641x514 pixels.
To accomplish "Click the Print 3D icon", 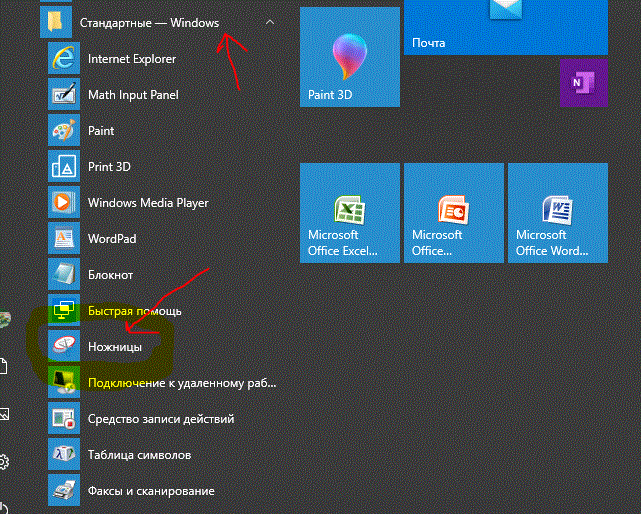I will (x=64, y=166).
